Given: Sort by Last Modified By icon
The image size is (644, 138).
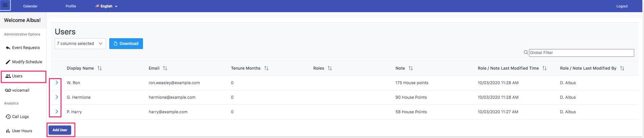Looking at the screenshot, I should tap(622, 68).
